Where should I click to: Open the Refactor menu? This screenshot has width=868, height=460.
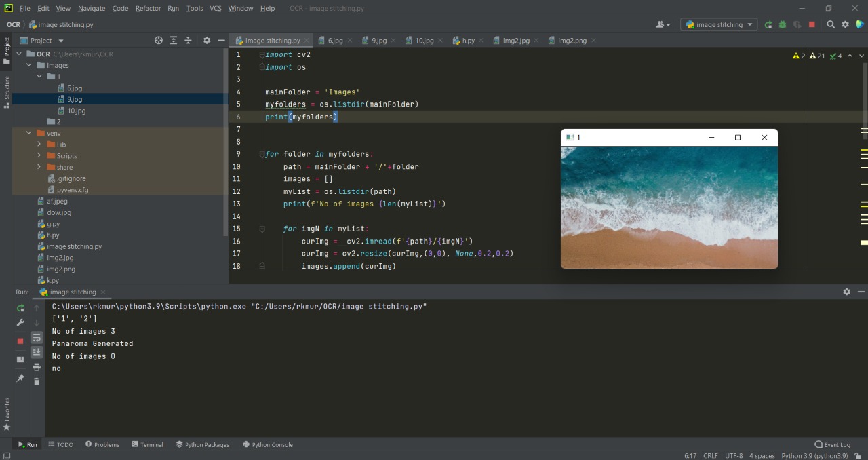148,8
